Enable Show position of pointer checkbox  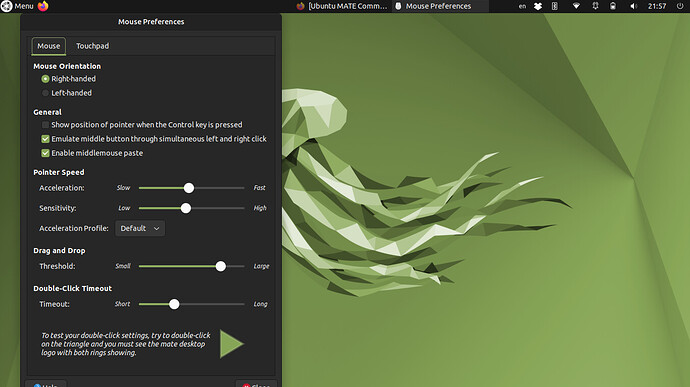[45, 125]
